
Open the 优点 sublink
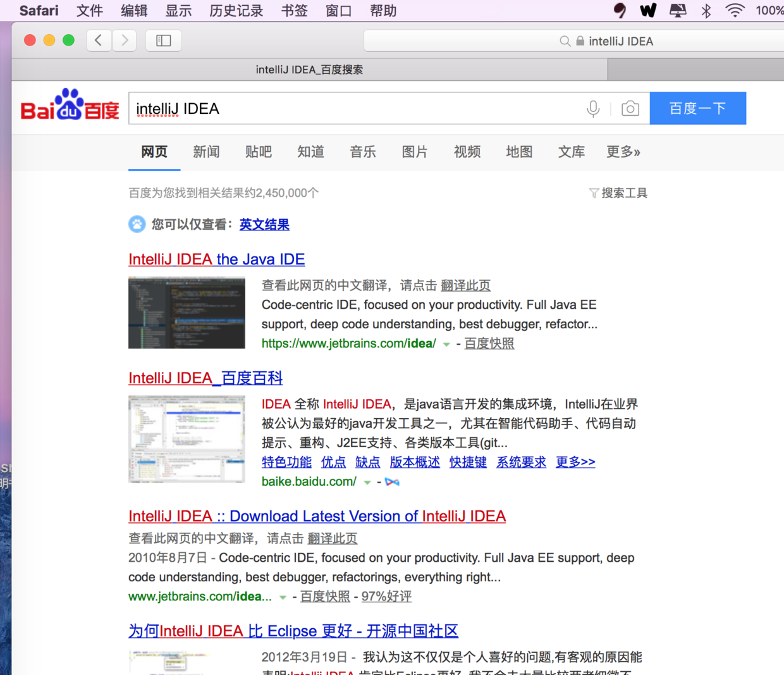[x=333, y=462]
